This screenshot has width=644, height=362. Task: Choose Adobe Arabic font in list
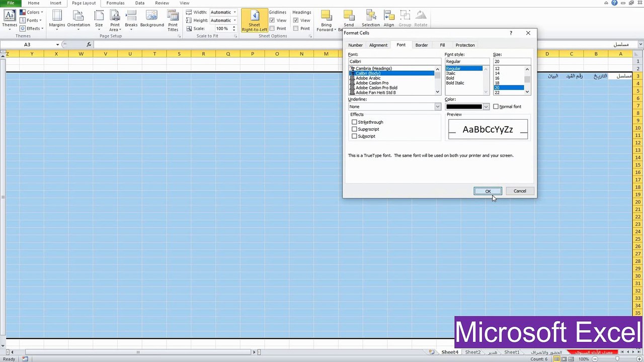click(368, 78)
